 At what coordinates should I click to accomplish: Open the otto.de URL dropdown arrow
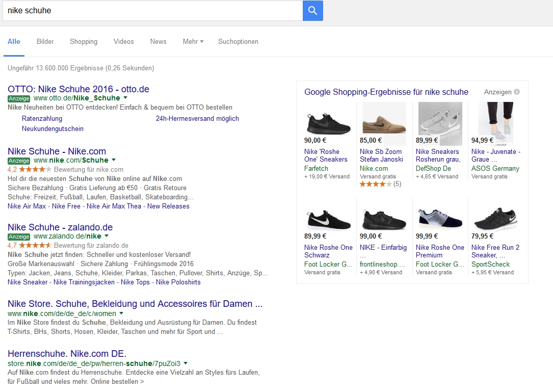pos(125,98)
